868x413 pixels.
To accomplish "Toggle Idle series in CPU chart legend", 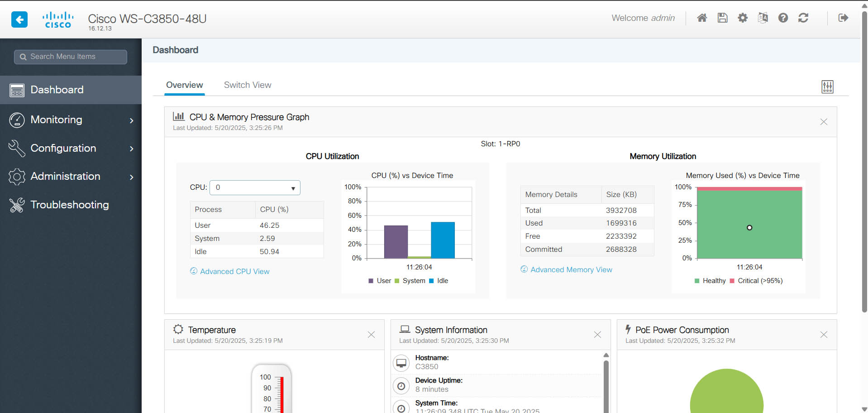I will click(439, 281).
